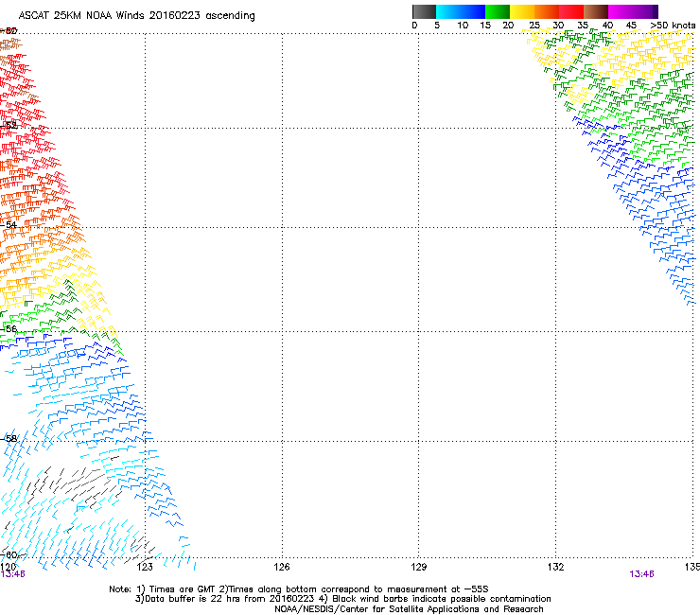Viewport: 700px width, 615px height.
Task: Click the green 15-20 knots legend swatch
Action: click(x=498, y=11)
